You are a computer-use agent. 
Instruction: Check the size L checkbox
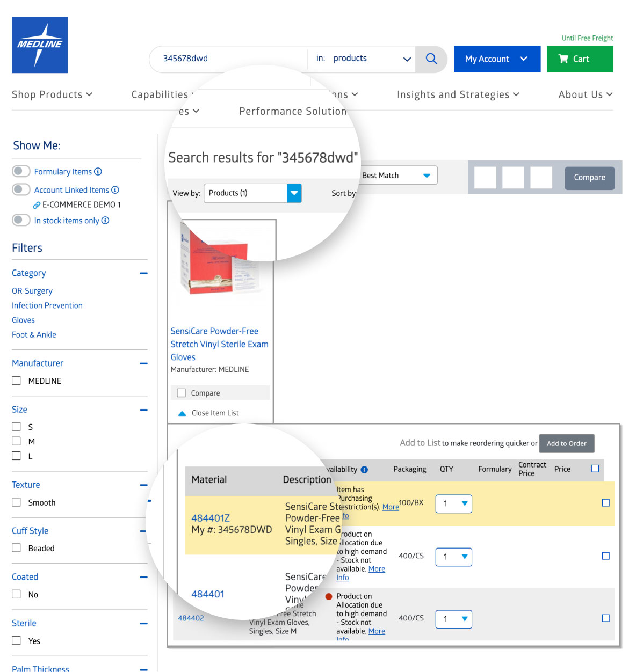[x=17, y=456]
